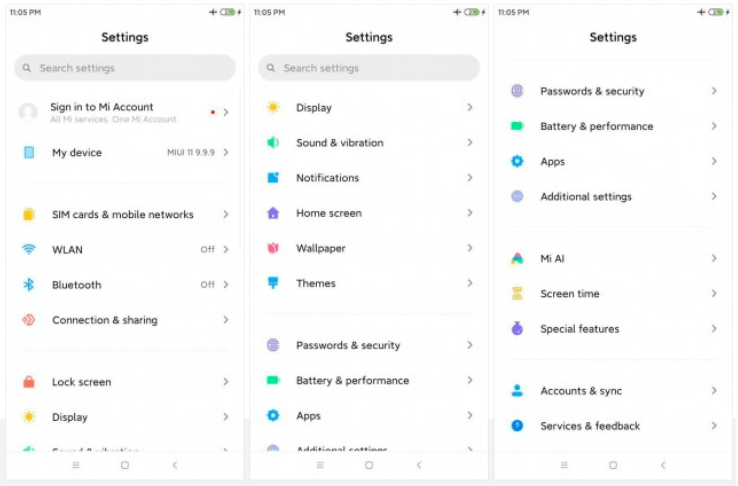Tap the Wallpaper icon

tap(273, 248)
